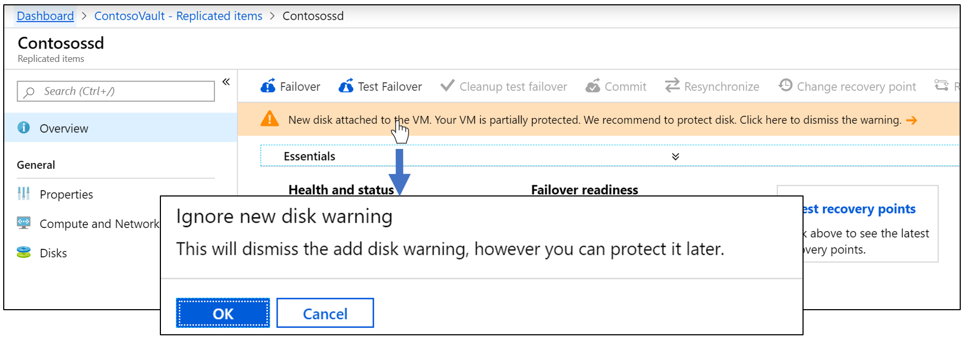Select Disks from the General menu
The width and height of the screenshot is (980, 346).
(54, 252)
